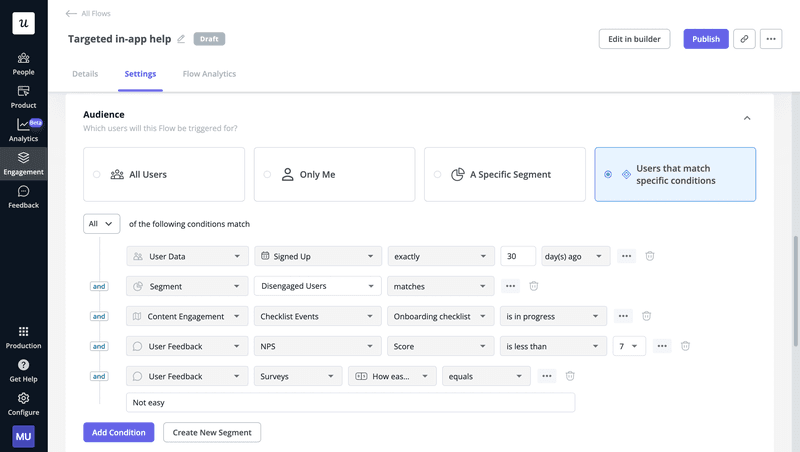800x452 pixels.
Task: Click Create New Segment button
Action: 212,432
